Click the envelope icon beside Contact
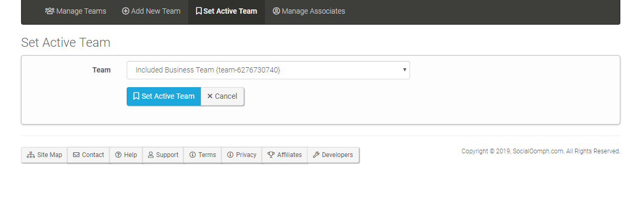This screenshot has width=644, height=198. pyautogui.click(x=76, y=155)
